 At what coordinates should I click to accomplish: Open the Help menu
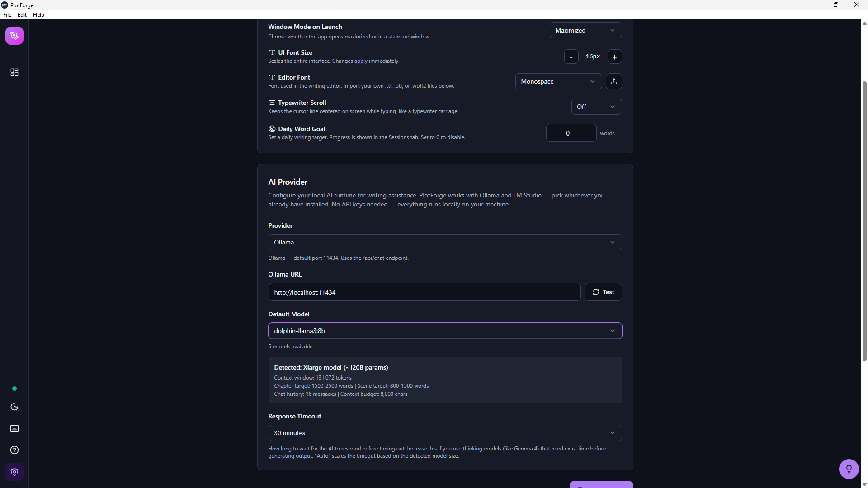pyautogui.click(x=39, y=15)
